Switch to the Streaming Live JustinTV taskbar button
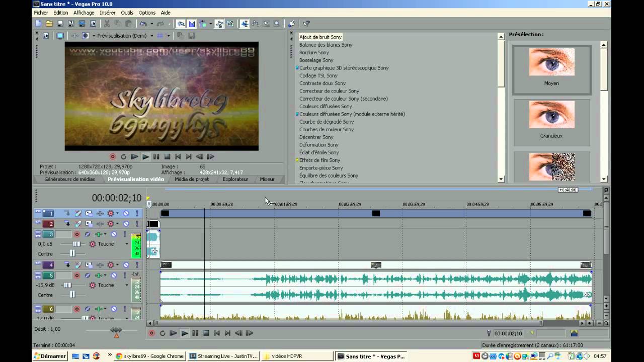The image size is (644, 362). pos(224,356)
